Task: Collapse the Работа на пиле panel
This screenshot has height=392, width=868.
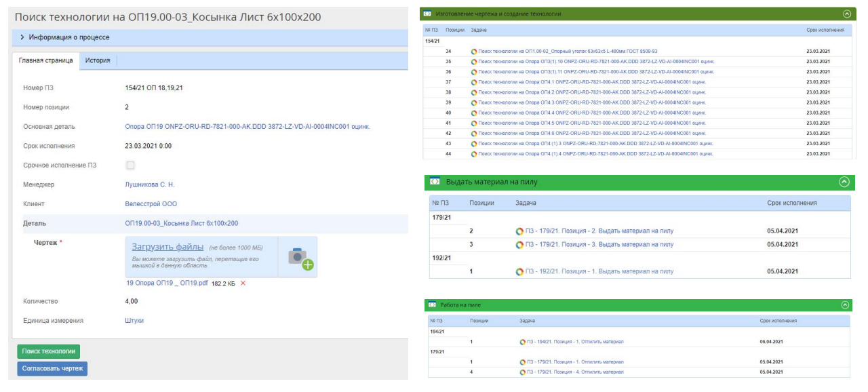Action: click(x=845, y=305)
